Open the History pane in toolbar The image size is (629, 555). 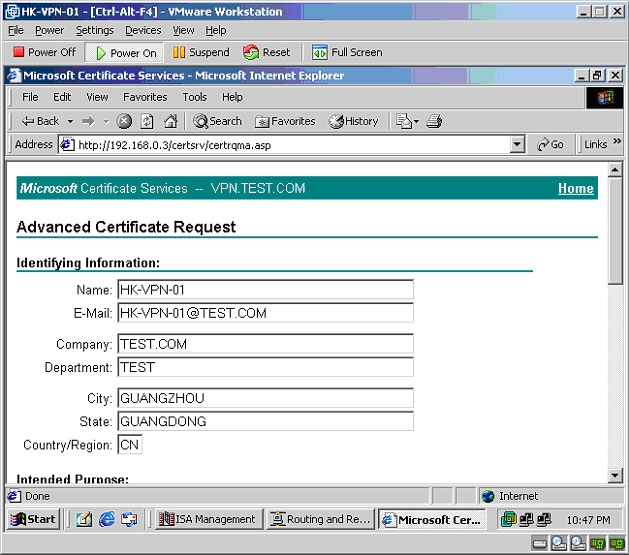coord(354,121)
